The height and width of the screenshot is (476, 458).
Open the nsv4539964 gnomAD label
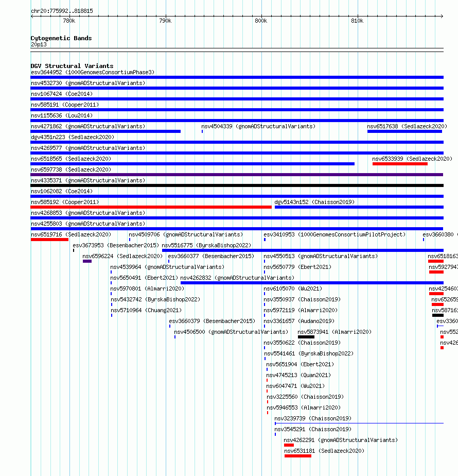click(167, 267)
